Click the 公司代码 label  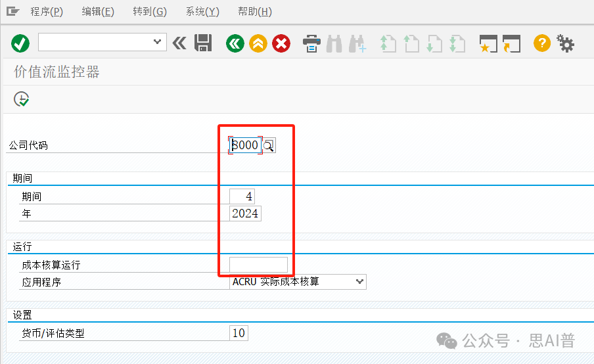pyautogui.click(x=28, y=145)
